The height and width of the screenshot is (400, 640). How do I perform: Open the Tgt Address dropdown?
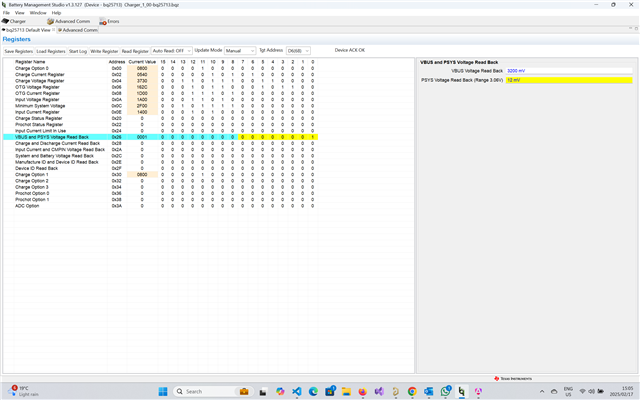pos(298,51)
